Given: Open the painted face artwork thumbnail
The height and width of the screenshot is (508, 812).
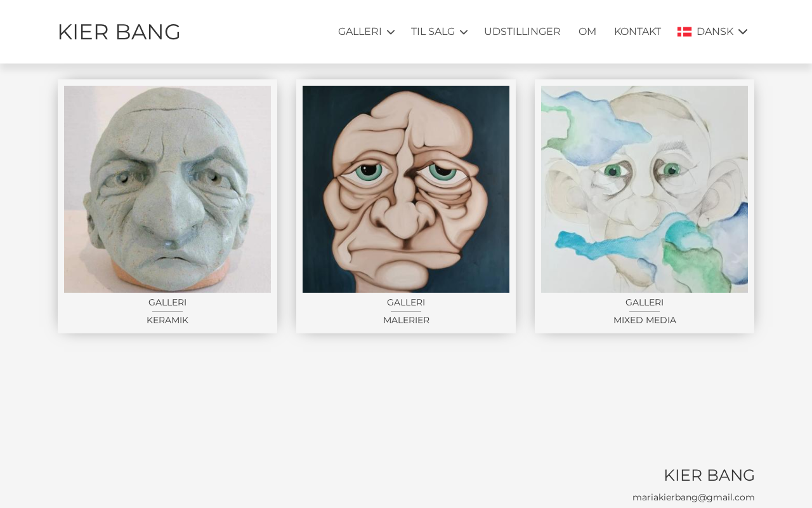Looking at the screenshot, I should pos(406,189).
